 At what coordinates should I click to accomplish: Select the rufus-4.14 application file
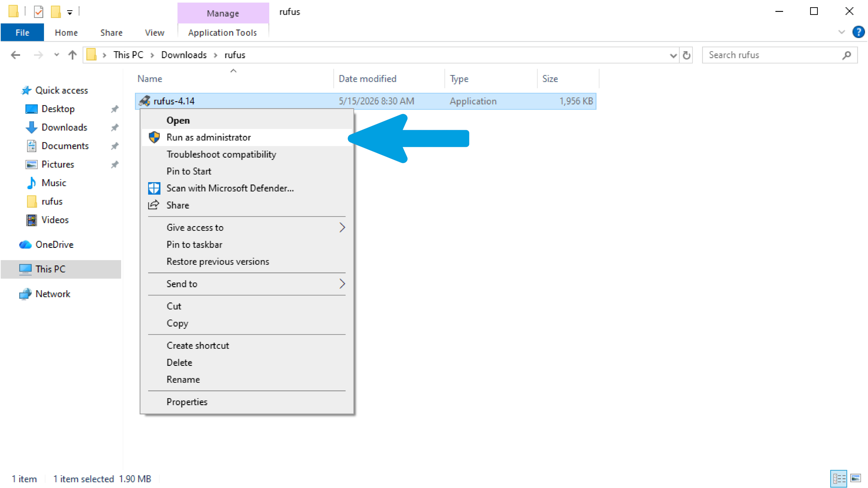(x=365, y=101)
